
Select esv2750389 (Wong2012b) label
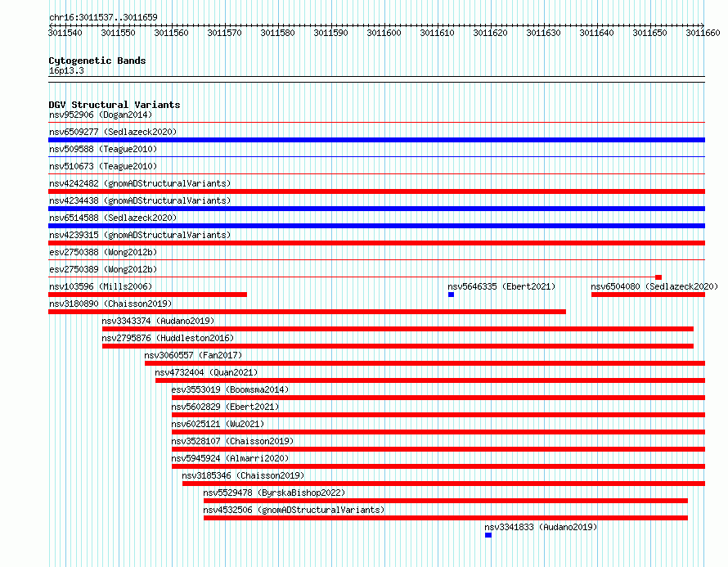103,269
